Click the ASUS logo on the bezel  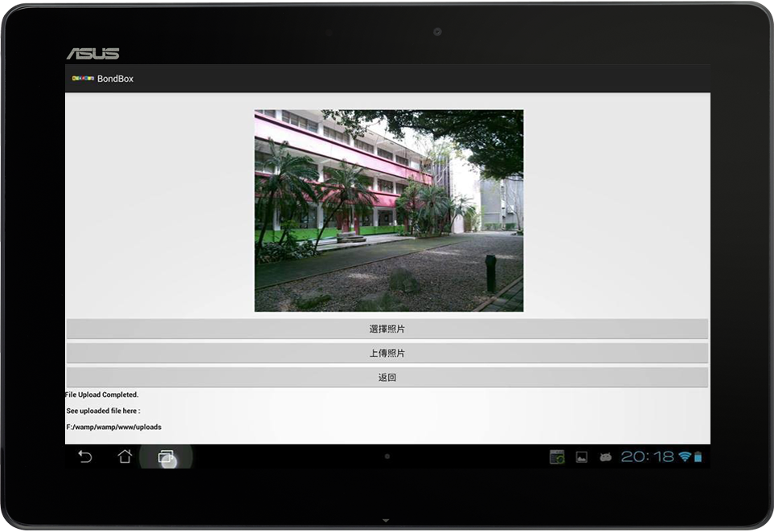click(x=92, y=54)
